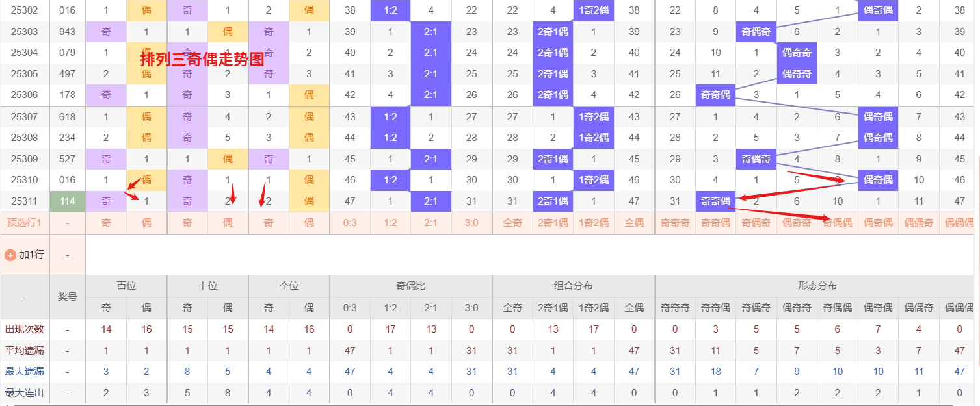Image resolution: width=980 pixels, height=406 pixels.
Task: Click the 奇偶比 column group header
Action: click(x=411, y=286)
